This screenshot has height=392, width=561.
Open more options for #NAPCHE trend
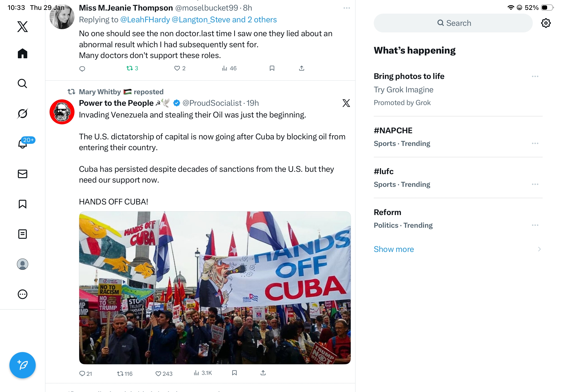point(535,143)
